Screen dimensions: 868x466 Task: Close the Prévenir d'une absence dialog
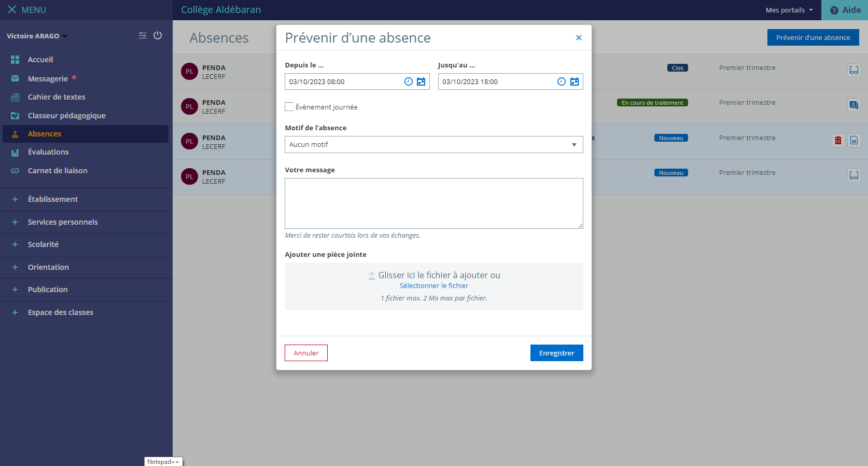[579, 37]
